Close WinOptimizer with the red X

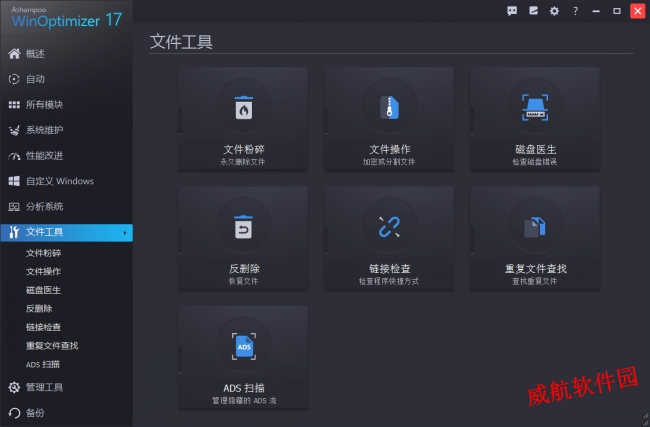[x=638, y=11]
